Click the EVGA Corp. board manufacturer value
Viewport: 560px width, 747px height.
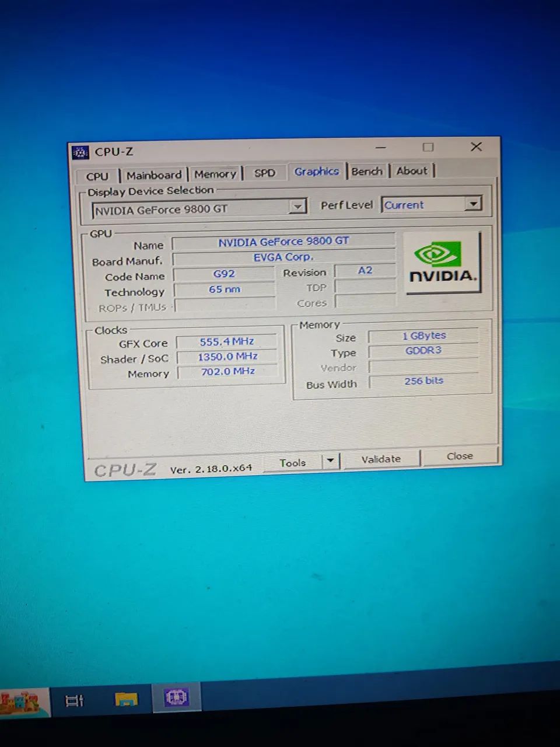[283, 257]
